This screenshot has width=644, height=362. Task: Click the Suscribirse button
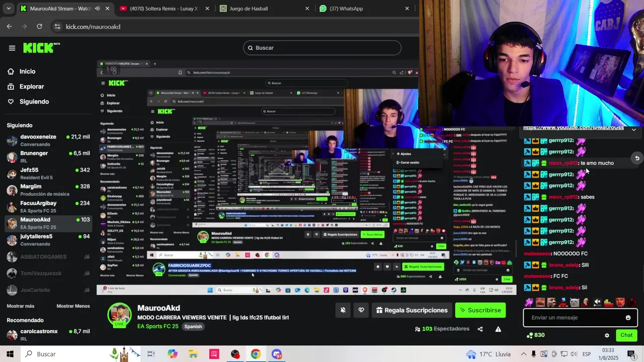pyautogui.click(x=480, y=310)
